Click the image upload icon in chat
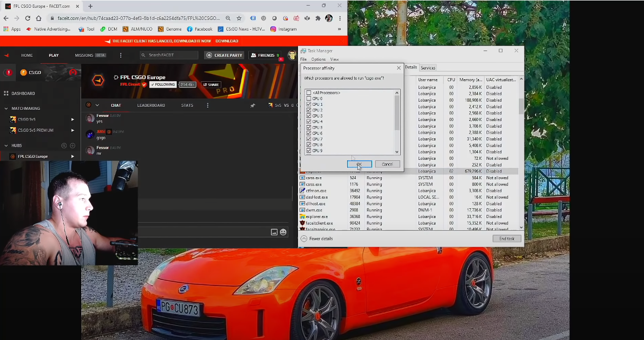 [x=274, y=232]
